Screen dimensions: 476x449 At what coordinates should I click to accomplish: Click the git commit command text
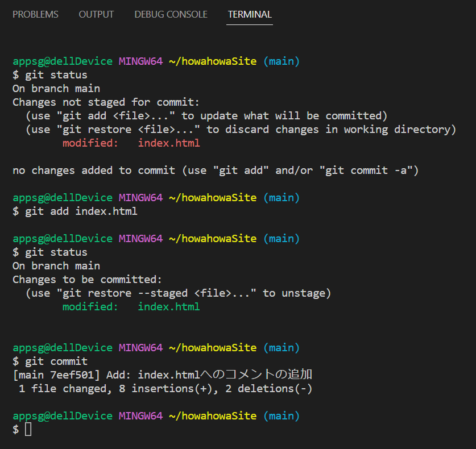click(x=56, y=361)
